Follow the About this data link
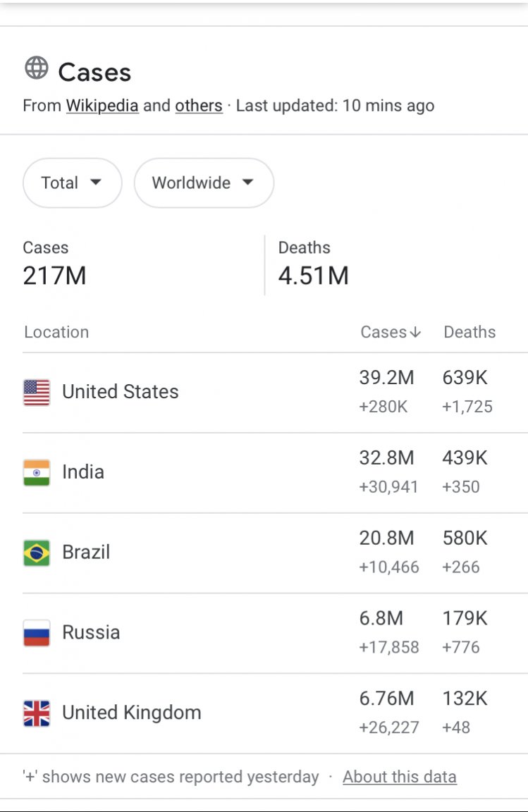The height and width of the screenshot is (812, 528). [x=399, y=777]
